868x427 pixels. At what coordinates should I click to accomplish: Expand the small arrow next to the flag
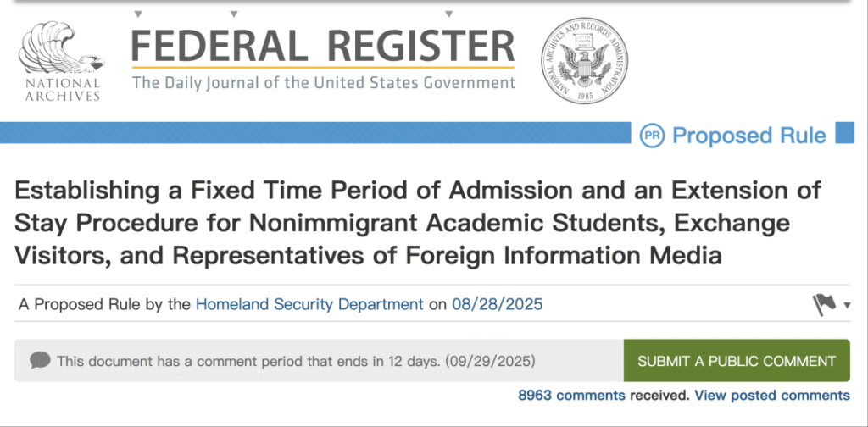pos(847,306)
